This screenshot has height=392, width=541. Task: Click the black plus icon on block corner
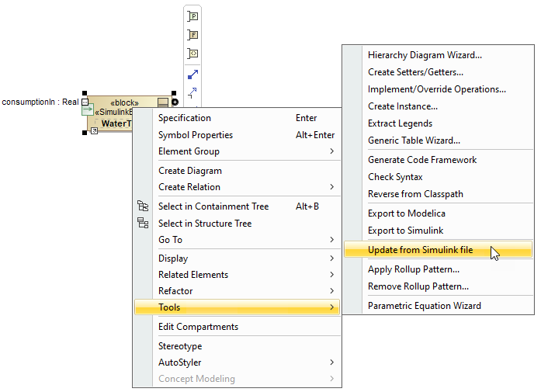tap(175, 102)
